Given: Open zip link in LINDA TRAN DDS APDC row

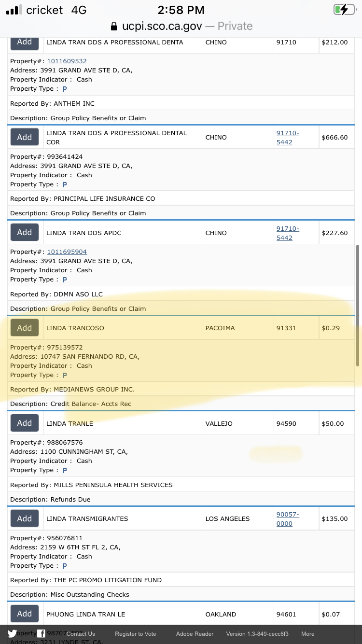Looking at the screenshot, I should 288,233.
